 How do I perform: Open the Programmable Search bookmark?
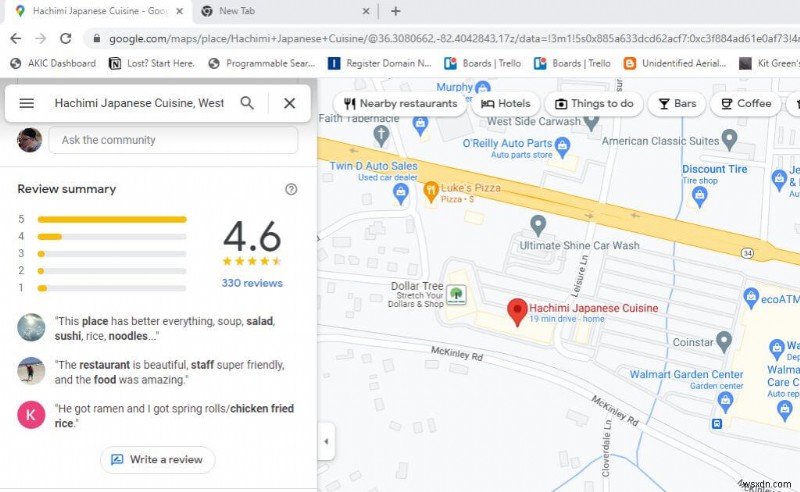262,63
